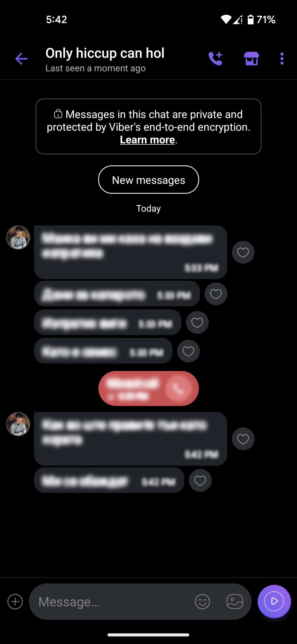Open the sender avatar beside the first message

(x=18, y=238)
